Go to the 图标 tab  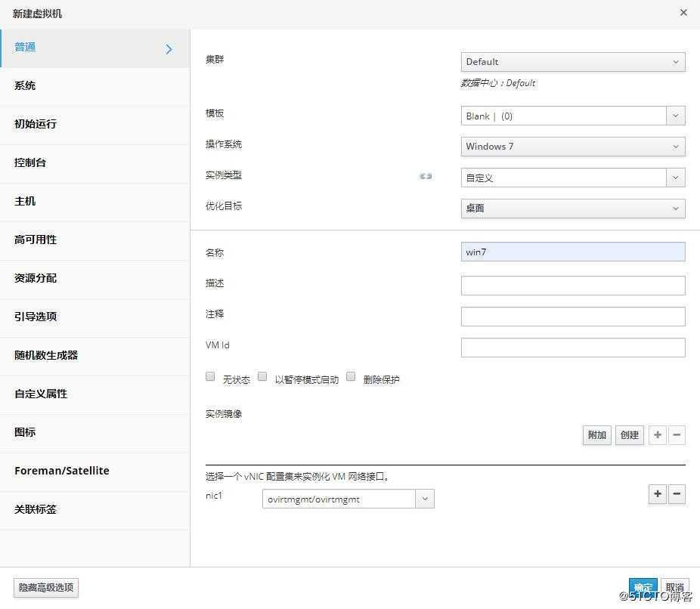pyautogui.click(x=94, y=433)
